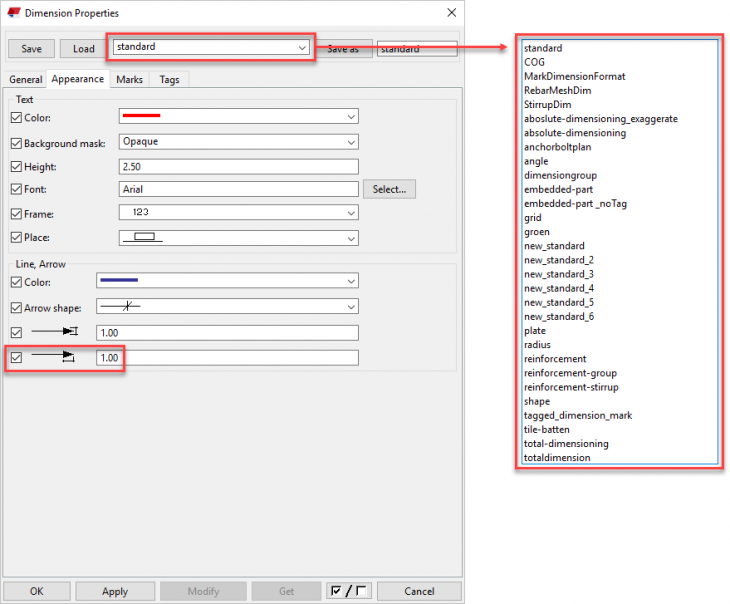The width and height of the screenshot is (730, 604).
Task: Toggle the Background mask checkbox
Action: (15, 142)
